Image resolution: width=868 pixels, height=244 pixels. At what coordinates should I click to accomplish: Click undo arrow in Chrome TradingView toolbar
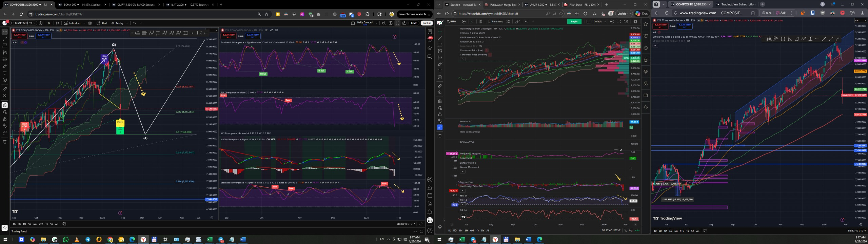[135, 23]
